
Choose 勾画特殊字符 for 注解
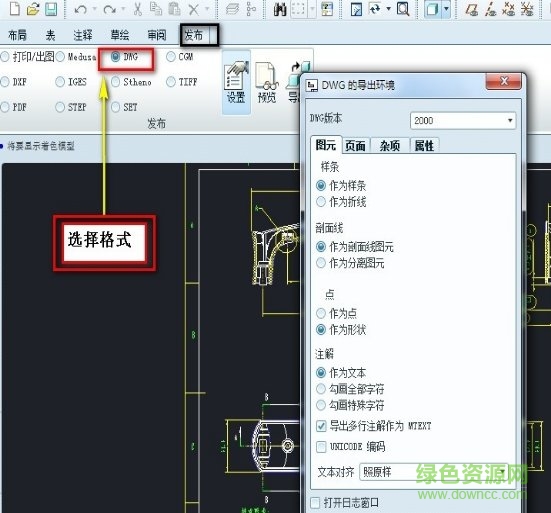coord(321,405)
